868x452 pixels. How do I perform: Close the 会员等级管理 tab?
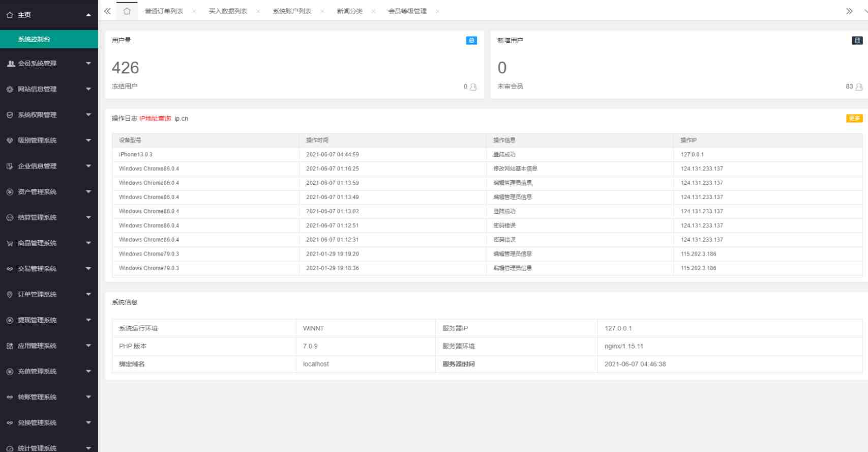pos(437,11)
